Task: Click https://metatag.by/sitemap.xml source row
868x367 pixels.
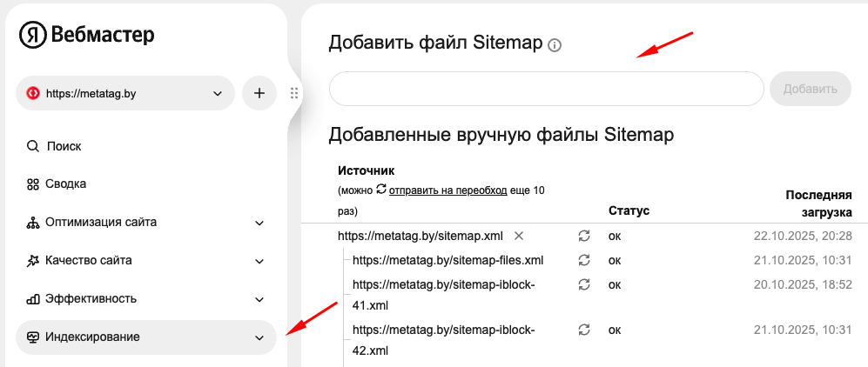Action: [421, 236]
